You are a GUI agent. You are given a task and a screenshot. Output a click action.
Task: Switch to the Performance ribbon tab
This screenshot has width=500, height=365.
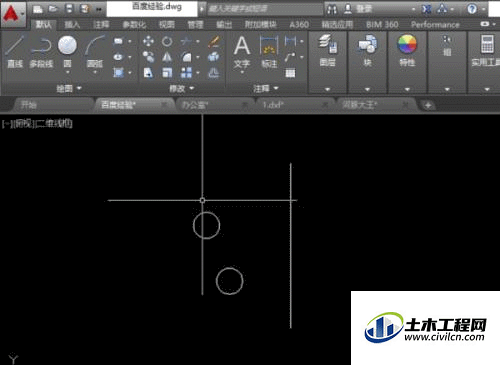[x=435, y=24]
